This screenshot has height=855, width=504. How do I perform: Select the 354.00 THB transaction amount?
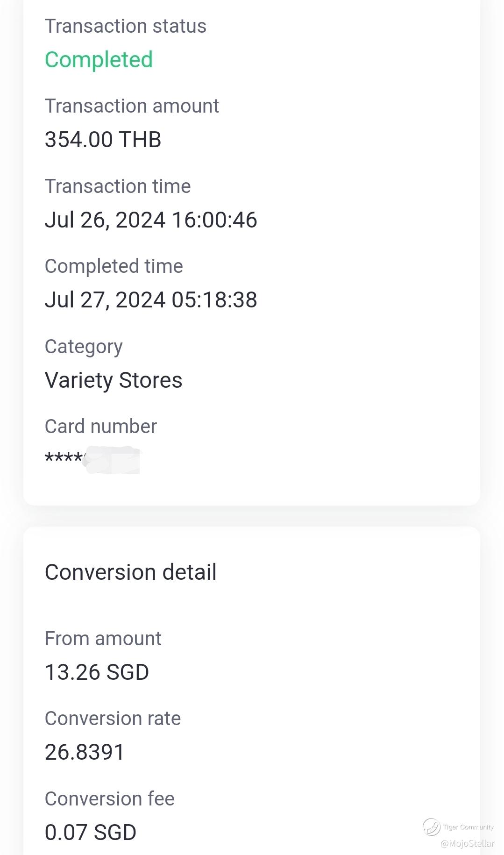pos(103,140)
